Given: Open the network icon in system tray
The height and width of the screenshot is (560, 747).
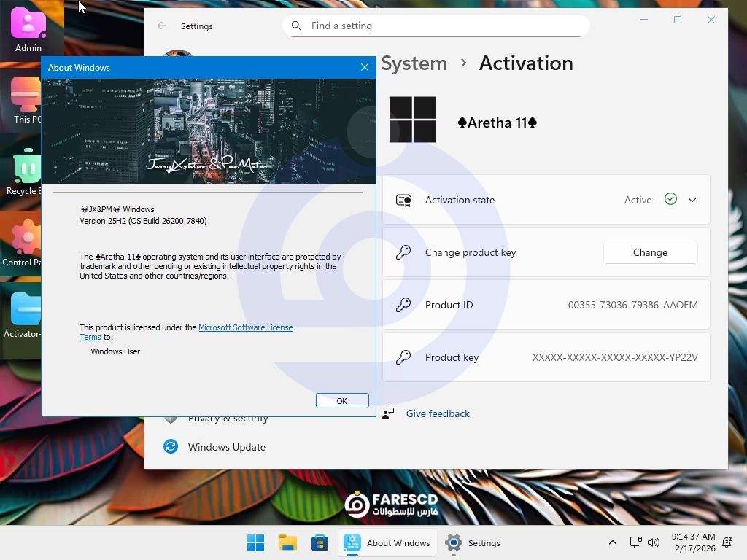Looking at the screenshot, I should (635, 542).
